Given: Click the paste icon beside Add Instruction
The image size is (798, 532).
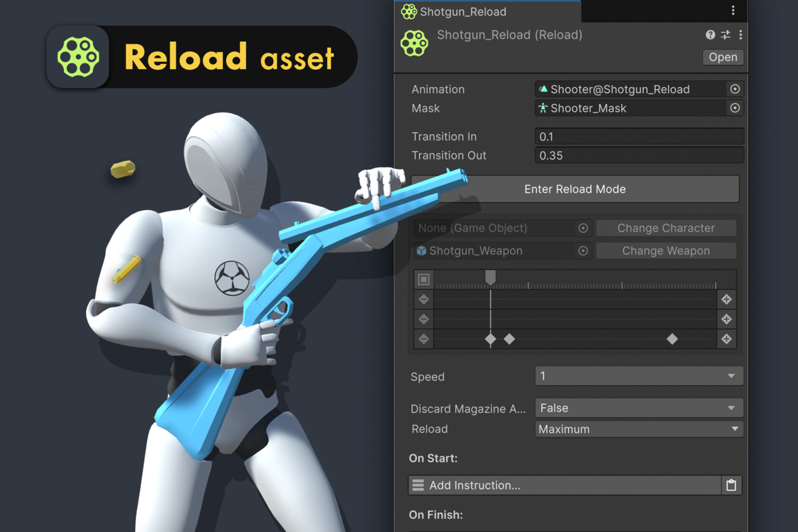Looking at the screenshot, I should 731,485.
